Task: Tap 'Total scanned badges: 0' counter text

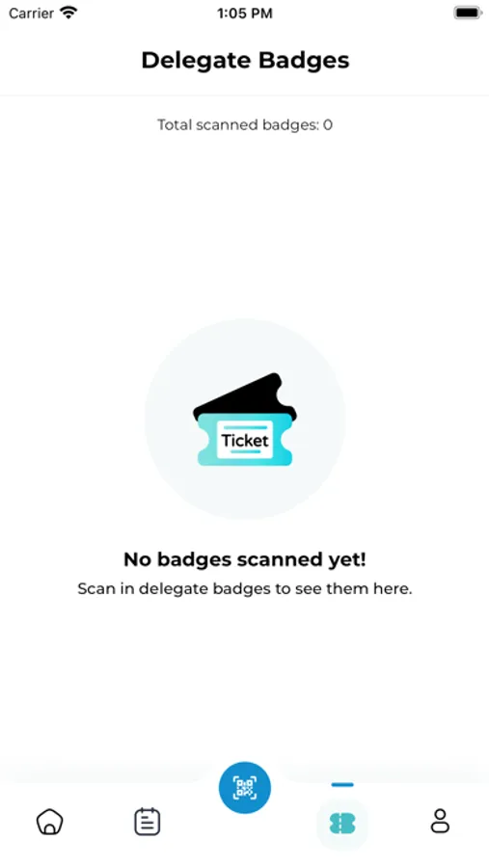Action: 245,124
